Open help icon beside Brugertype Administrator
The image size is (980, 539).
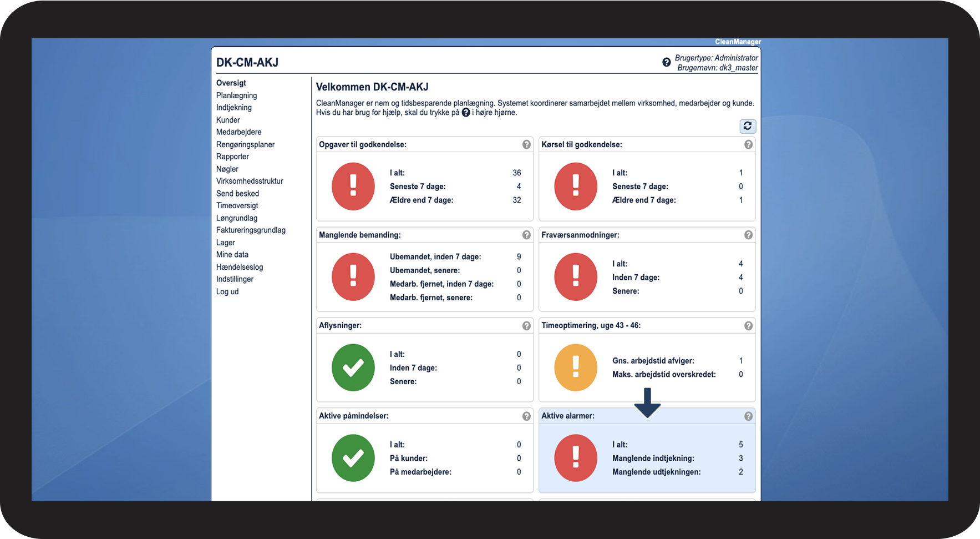point(667,63)
